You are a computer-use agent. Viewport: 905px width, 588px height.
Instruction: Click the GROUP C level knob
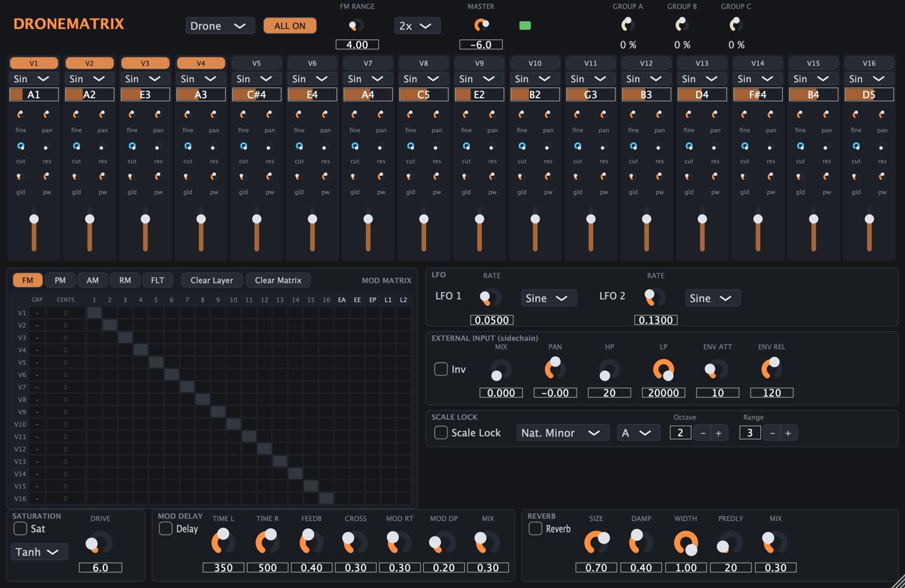tap(736, 25)
